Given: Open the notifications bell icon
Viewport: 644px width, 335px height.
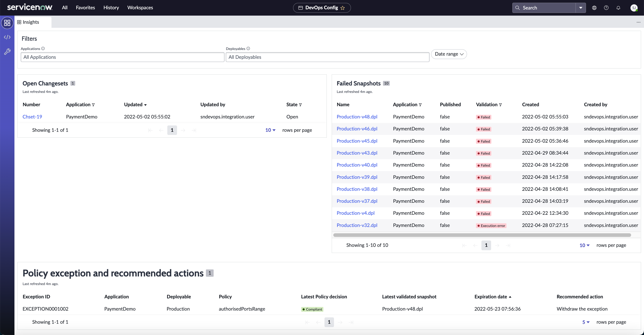Looking at the screenshot, I should click(x=618, y=8).
